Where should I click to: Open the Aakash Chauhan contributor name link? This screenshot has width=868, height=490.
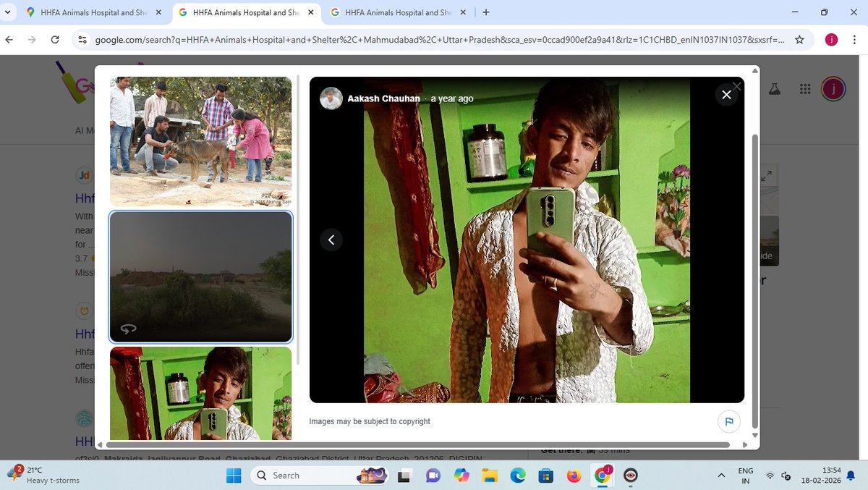coord(383,98)
